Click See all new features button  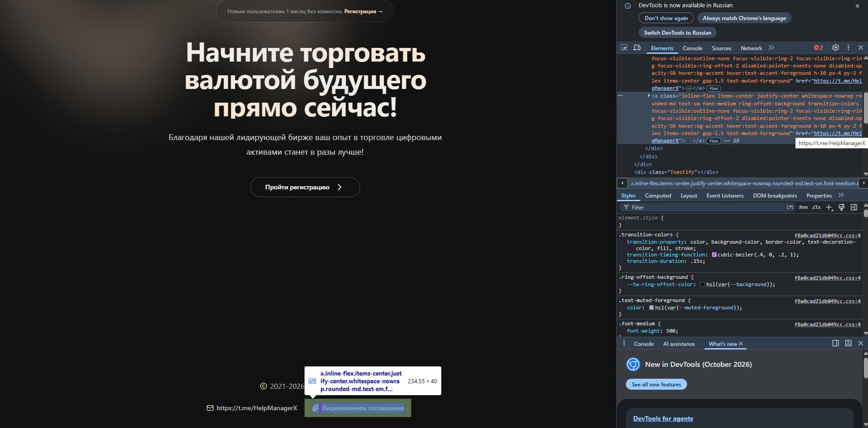(656, 384)
